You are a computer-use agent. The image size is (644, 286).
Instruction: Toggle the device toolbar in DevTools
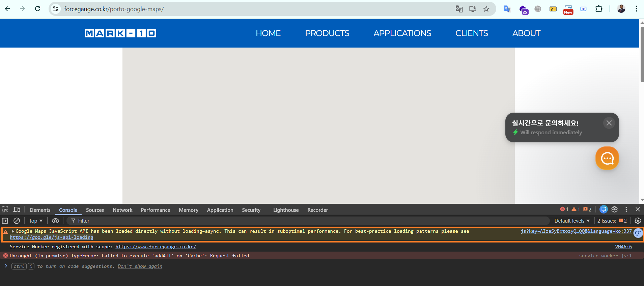coord(17,209)
